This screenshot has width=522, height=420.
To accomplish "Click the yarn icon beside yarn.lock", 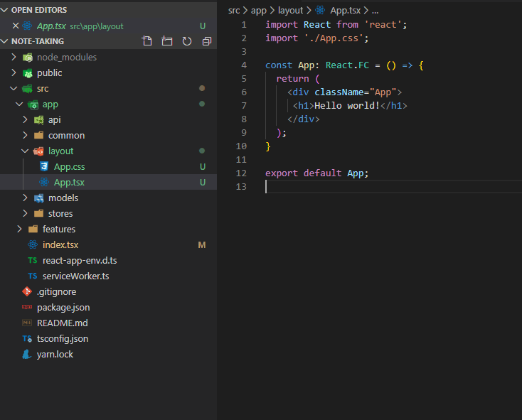I will click(x=26, y=354).
